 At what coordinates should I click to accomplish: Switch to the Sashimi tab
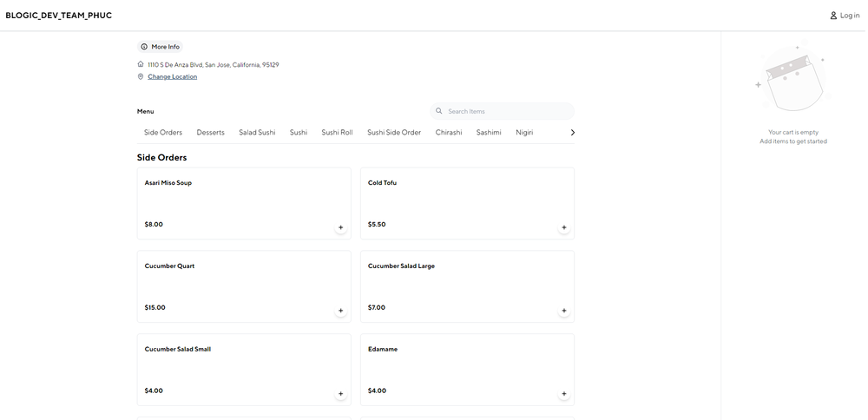point(489,132)
